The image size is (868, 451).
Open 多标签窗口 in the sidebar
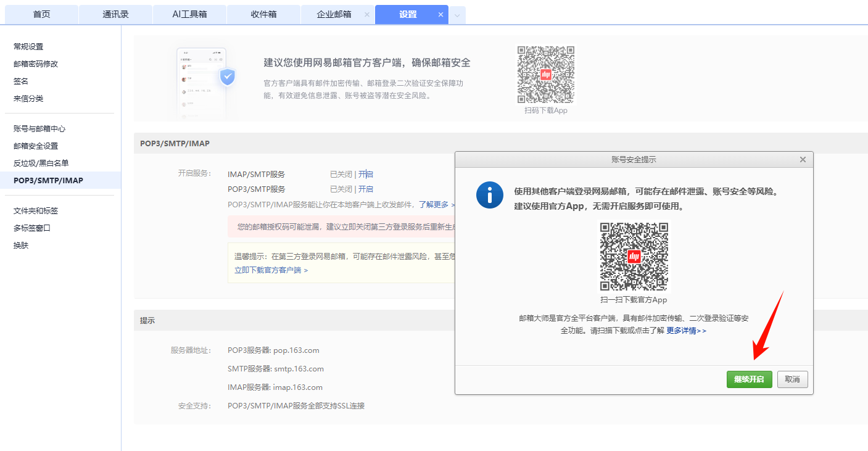click(x=32, y=228)
